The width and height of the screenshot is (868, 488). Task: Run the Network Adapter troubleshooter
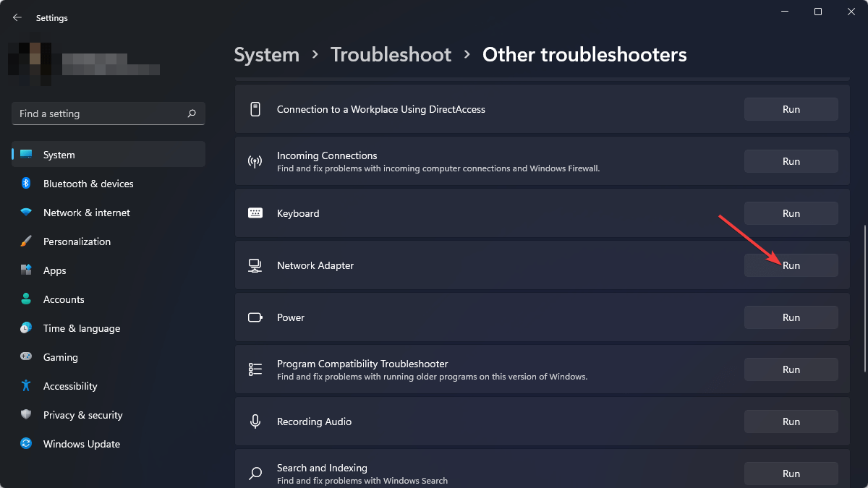pyautogui.click(x=791, y=265)
